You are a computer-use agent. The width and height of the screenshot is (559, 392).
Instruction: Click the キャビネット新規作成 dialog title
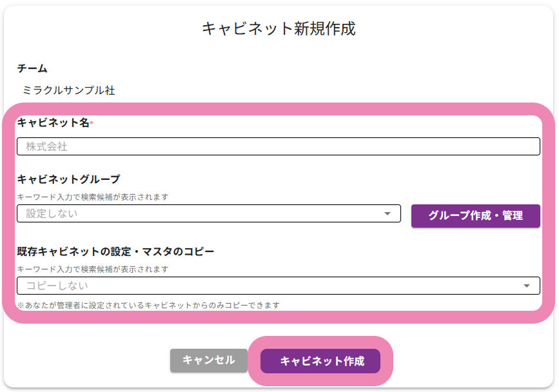(279, 28)
